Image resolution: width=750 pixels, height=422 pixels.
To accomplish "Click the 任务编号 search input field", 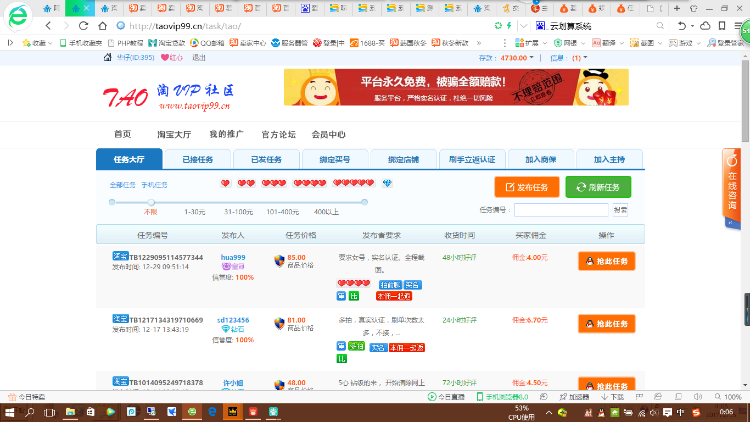I will pos(561,210).
